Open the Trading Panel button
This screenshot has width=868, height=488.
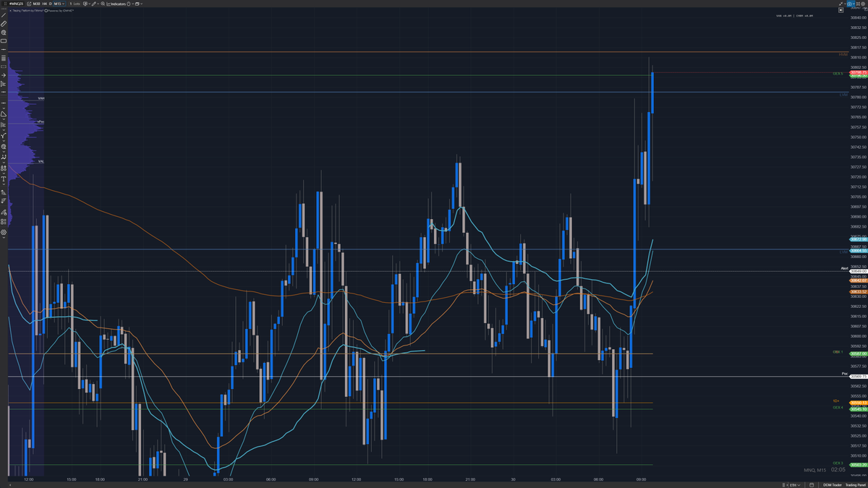[855, 485]
